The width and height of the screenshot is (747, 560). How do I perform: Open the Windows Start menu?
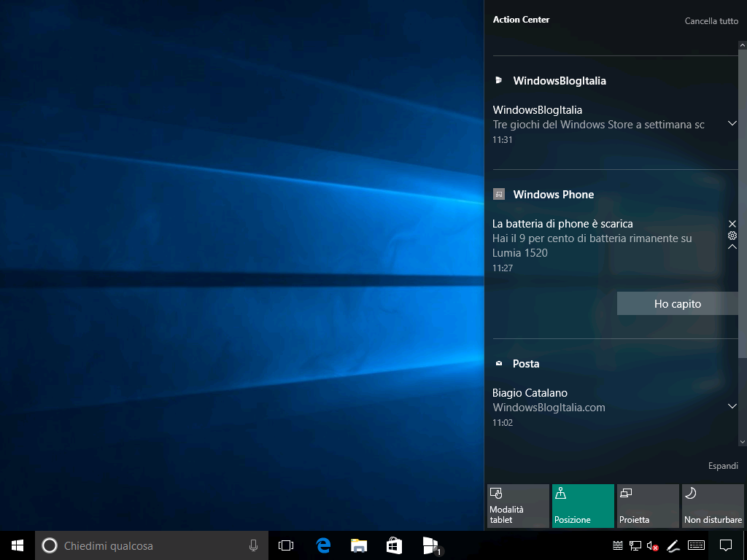(18, 545)
